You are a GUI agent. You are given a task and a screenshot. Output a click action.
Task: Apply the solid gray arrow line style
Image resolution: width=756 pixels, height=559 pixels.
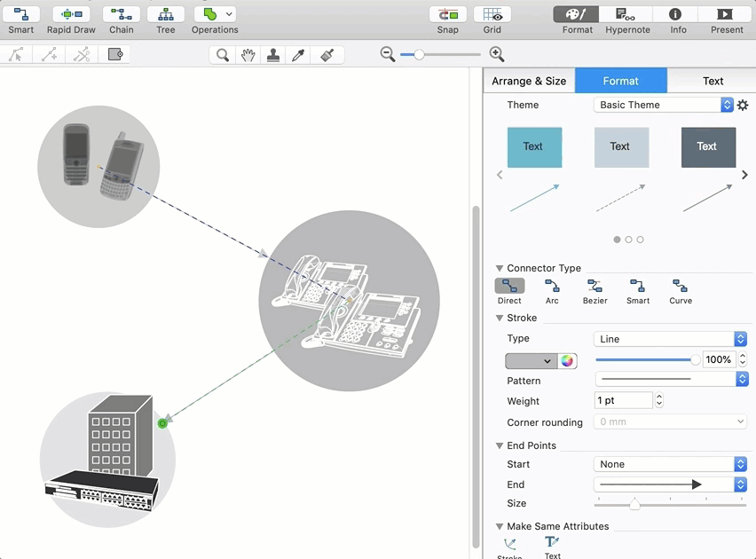(x=708, y=198)
